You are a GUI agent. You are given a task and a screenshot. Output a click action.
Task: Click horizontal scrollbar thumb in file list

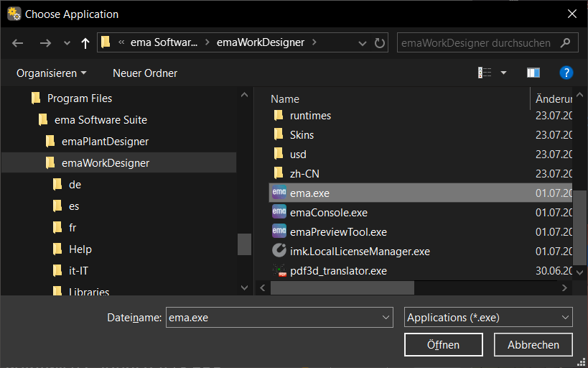coord(342,288)
